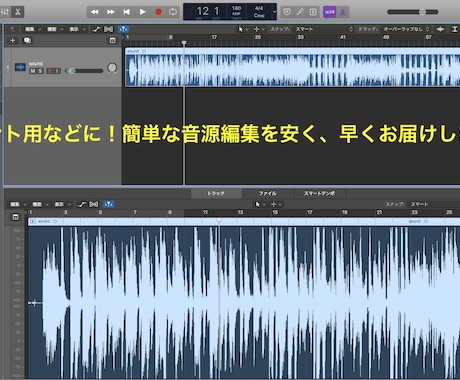Image resolution: width=460 pixels, height=380 pixels.
Task: Switch to the スマートテンポ tab
Action: pos(319,193)
